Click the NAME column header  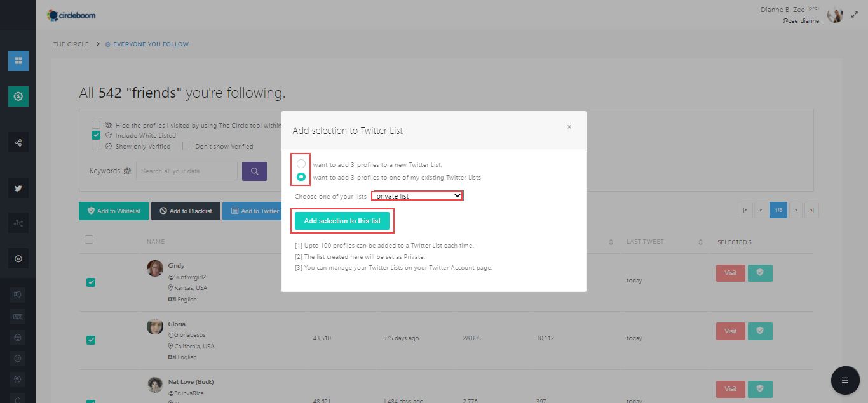tap(156, 242)
